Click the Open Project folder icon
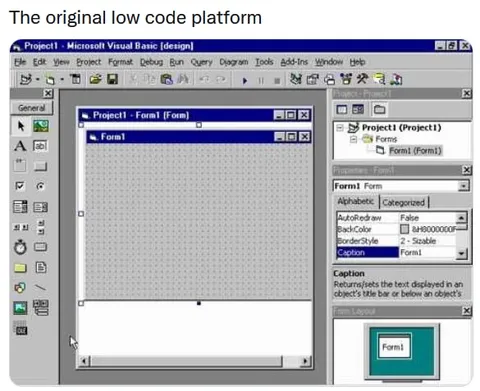The image size is (480, 391). [x=95, y=79]
